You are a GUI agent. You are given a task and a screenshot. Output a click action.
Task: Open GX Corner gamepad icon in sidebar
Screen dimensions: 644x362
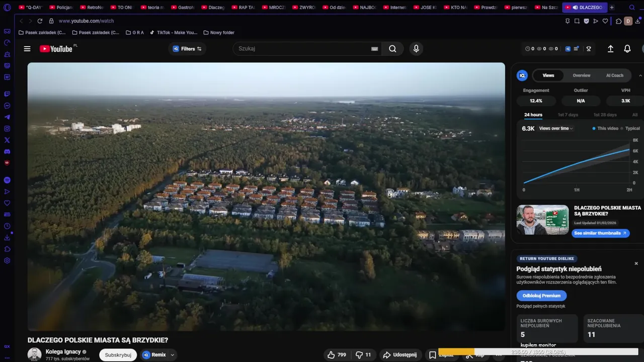(7, 31)
